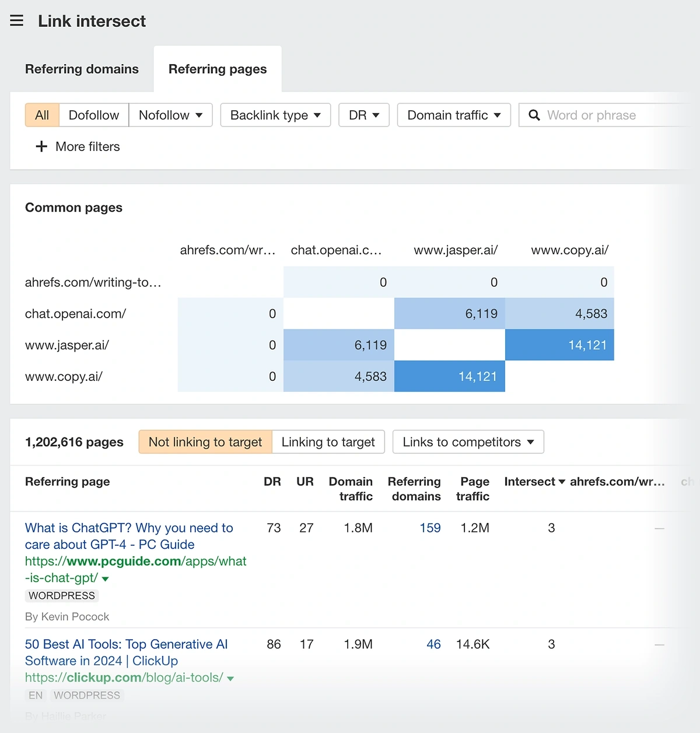Expand pcguide.com URL dropdown arrow
Image resolution: width=700 pixels, height=733 pixels.
click(106, 578)
